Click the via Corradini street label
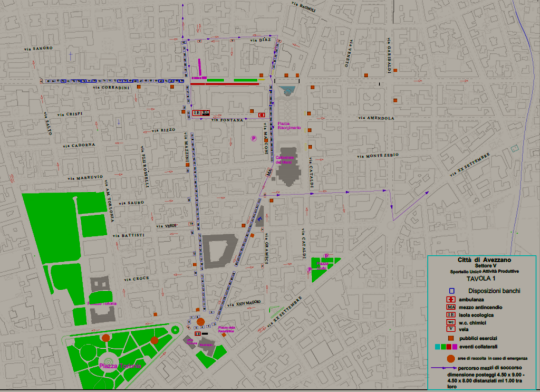The height and width of the screenshot is (392, 540). 111,88
